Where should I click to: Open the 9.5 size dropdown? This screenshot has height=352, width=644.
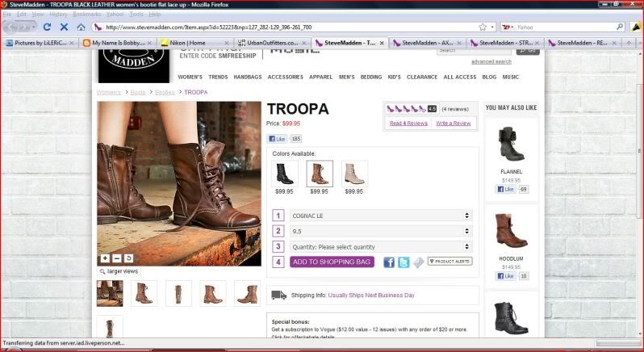381,231
